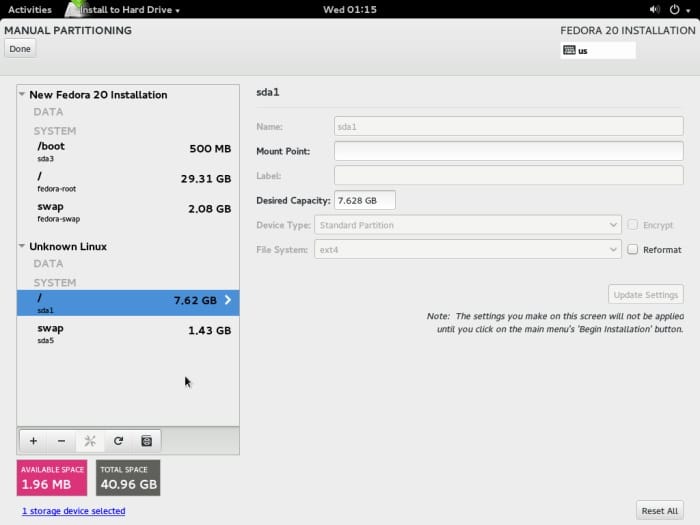Open the volume speaker icon

[x=654, y=9]
